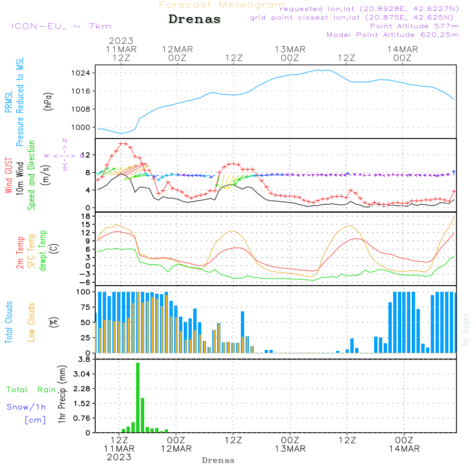The height and width of the screenshot is (476, 476).
Task: Click the N-S-E-W compass rose legend
Action: [65, 156]
